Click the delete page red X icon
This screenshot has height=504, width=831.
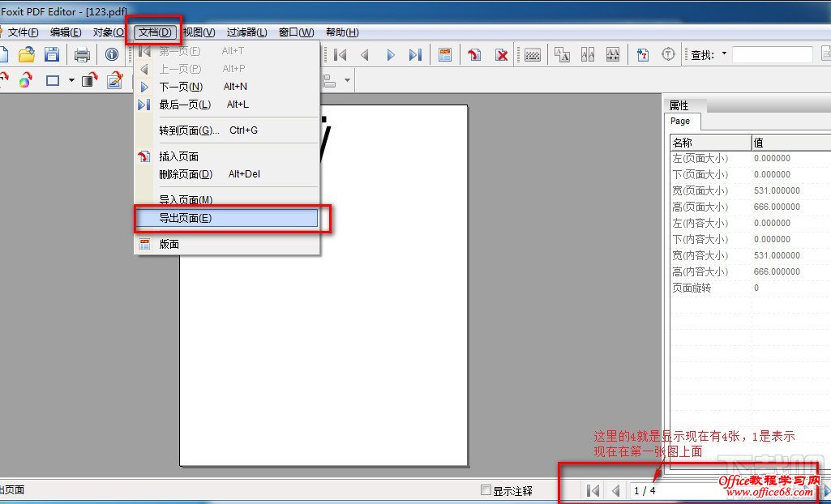click(x=501, y=54)
